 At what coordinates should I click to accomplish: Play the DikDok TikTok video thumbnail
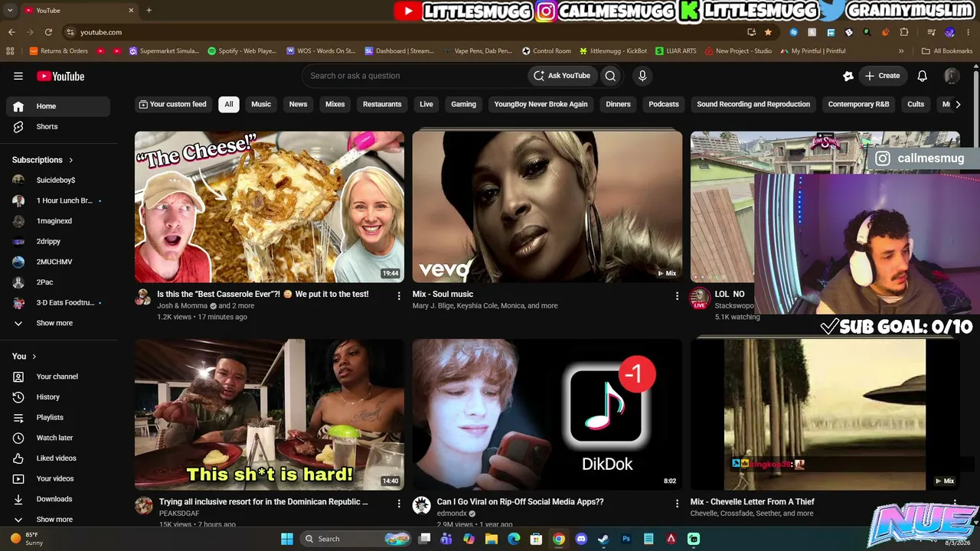click(x=547, y=415)
